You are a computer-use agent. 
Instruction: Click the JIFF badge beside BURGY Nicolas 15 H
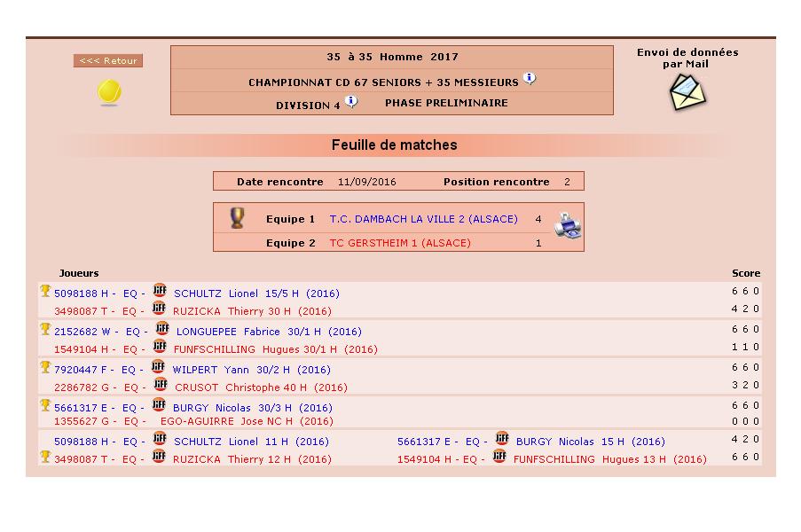point(502,438)
